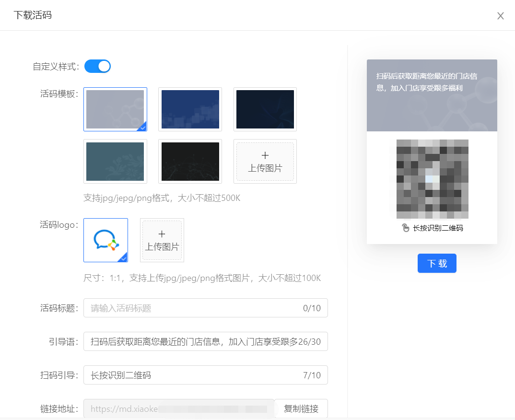Click the 链接地址 label
This screenshot has height=420, width=515.
[x=59, y=409]
